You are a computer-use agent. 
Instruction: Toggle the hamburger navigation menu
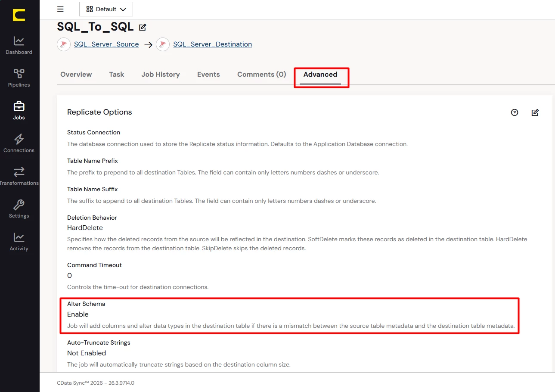point(60,9)
